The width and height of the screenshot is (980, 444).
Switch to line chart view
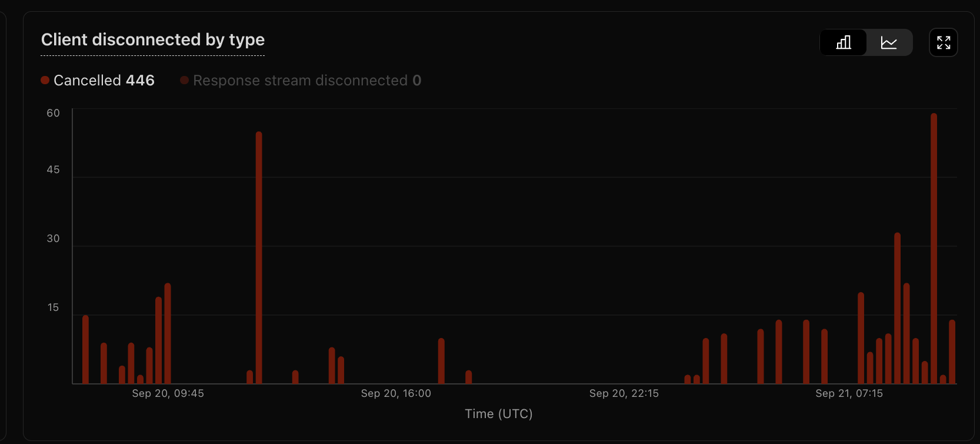pos(889,42)
